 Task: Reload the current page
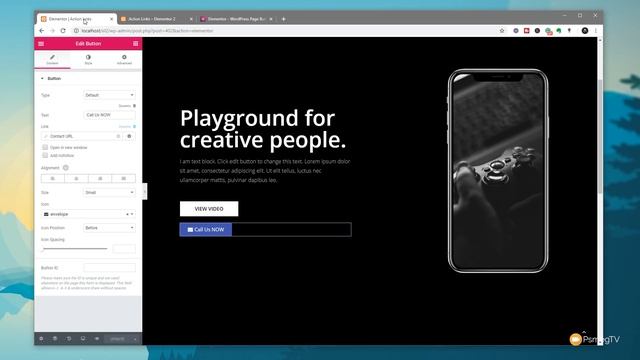tap(63, 31)
